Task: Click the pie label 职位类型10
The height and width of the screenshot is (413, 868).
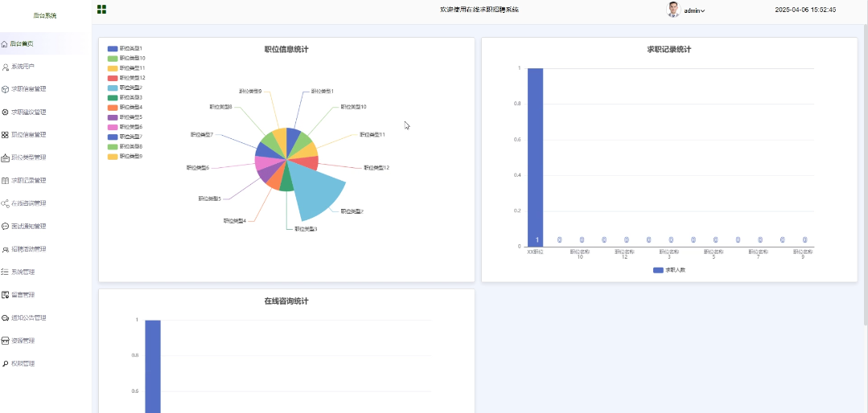Action: 353,107
